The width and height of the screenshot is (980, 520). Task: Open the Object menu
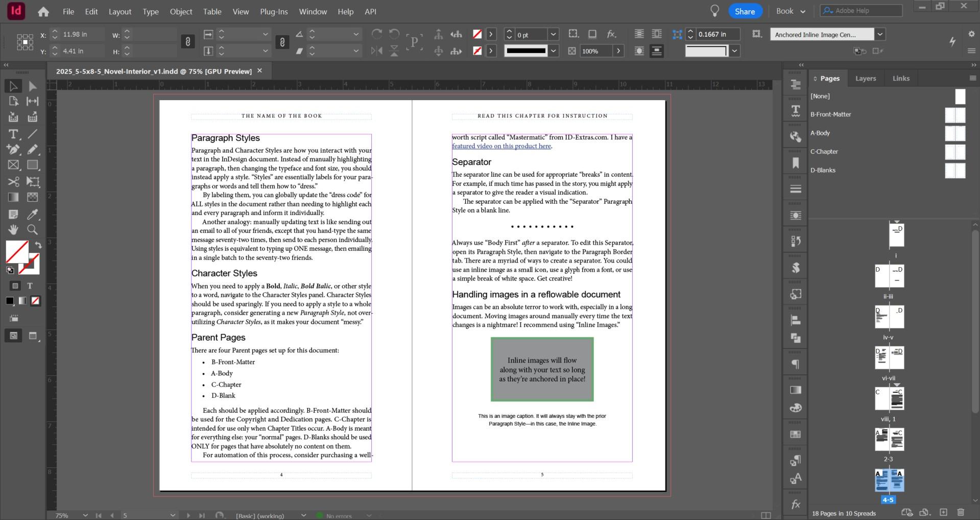tap(181, 11)
